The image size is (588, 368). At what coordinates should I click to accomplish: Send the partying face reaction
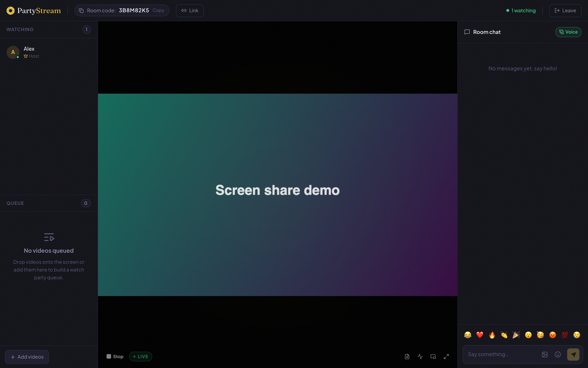click(540, 335)
